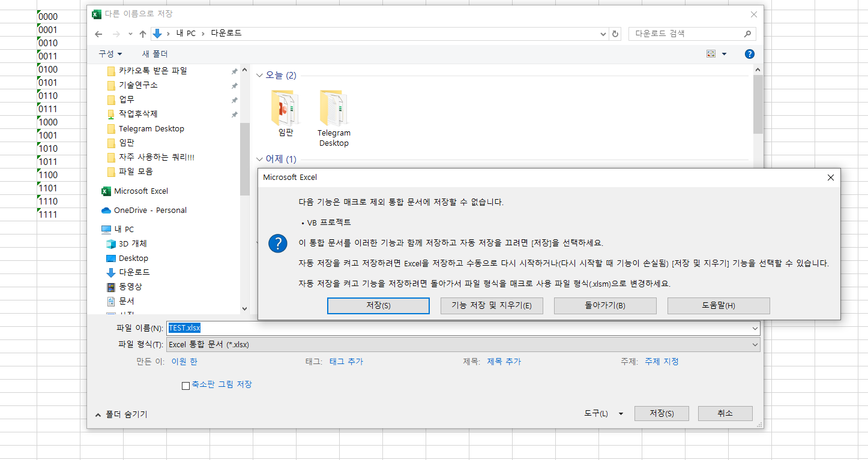
Task: Close the Microsoft Excel warning dialog
Action: pyautogui.click(x=831, y=178)
